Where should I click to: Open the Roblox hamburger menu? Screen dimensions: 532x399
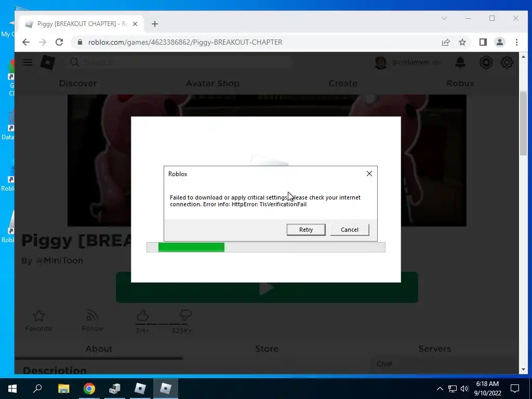(x=28, y=62)
